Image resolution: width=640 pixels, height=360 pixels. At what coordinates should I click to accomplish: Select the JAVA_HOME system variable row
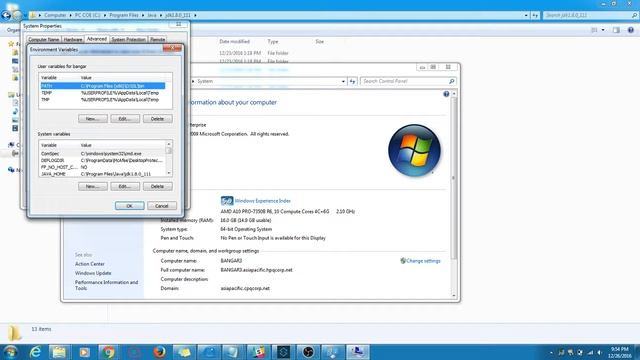[x=103, y=174]
